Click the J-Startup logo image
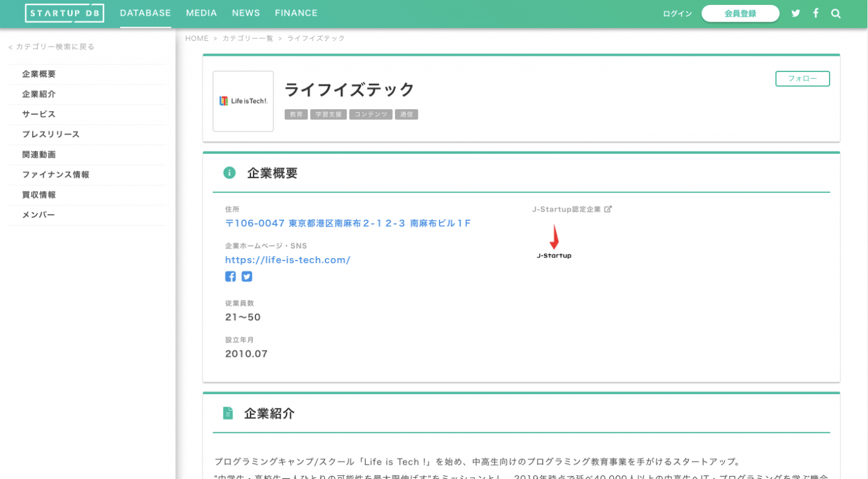 point(554,242)
